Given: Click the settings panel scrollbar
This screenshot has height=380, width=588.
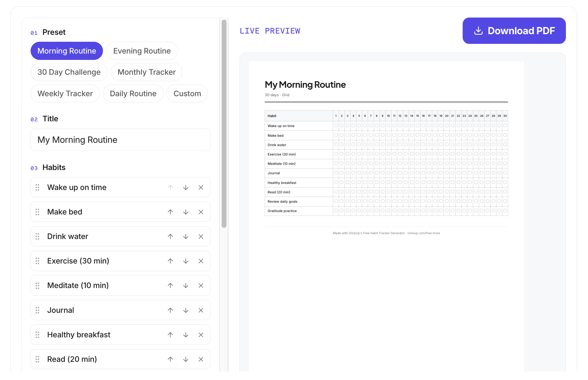Looking at the screenshot, I should (224, 124).
